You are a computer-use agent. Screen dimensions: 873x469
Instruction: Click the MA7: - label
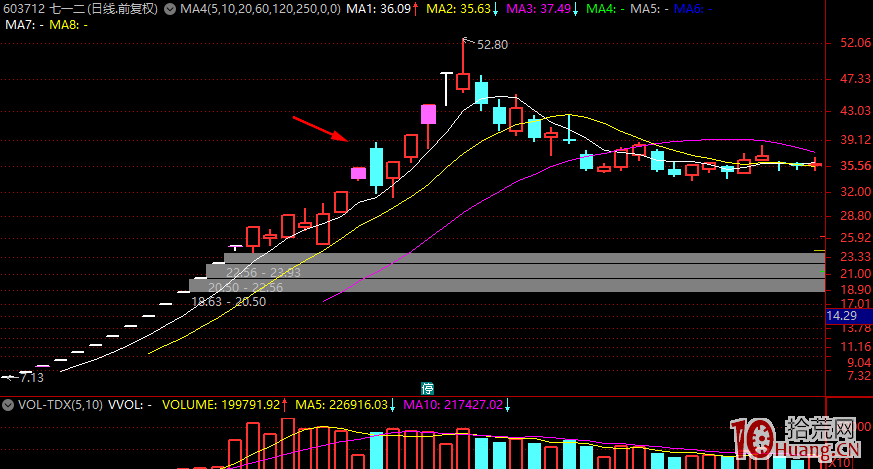pos(24,25)
